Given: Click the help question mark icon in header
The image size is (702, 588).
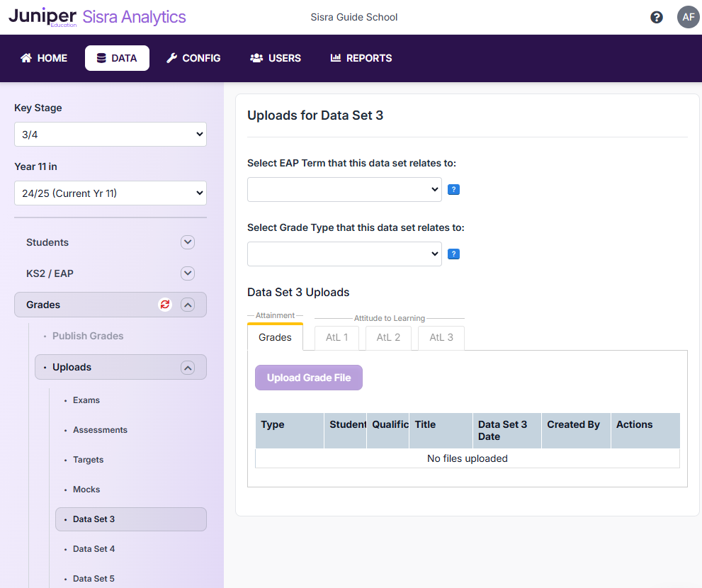Looking at the screenshot, I should [x=657, y=17].
